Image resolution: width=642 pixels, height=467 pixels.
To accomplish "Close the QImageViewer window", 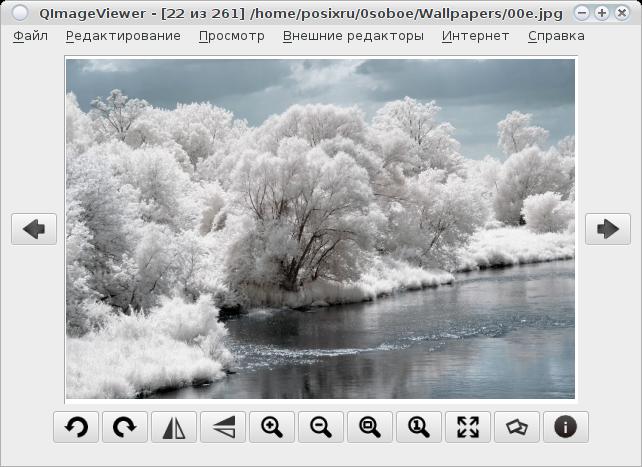I will point(622,14).
